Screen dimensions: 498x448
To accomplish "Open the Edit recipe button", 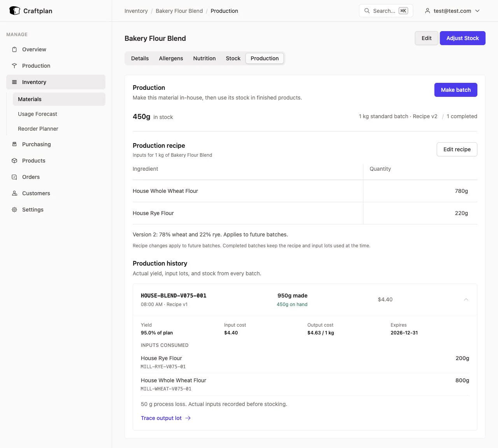I will pos(457,149).
